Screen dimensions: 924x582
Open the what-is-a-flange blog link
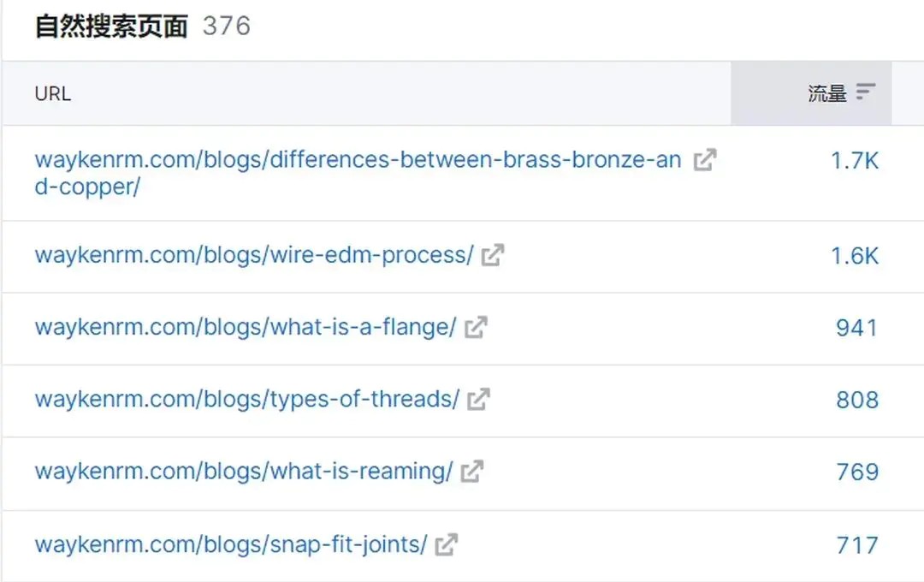pyautogui.click(x=245, y=327)
